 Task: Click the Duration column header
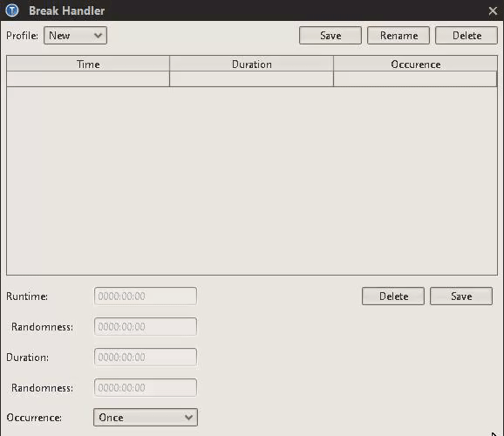click(x=251, y=64)
